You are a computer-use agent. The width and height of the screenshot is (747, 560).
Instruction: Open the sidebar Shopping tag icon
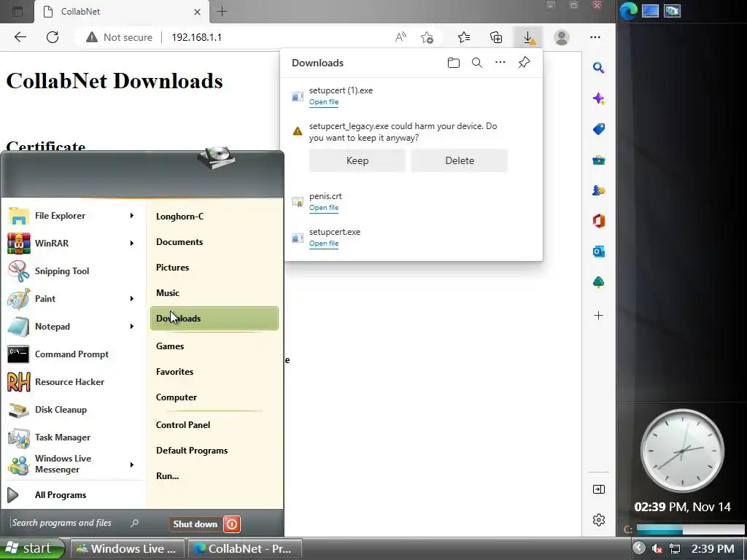tap(599, 129)
